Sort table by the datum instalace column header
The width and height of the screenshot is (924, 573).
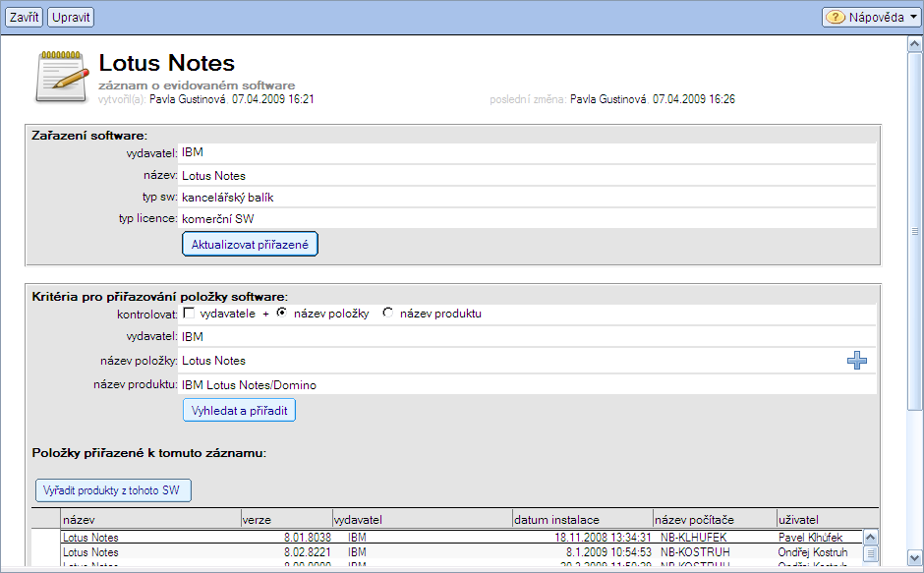tap(583, 519)
